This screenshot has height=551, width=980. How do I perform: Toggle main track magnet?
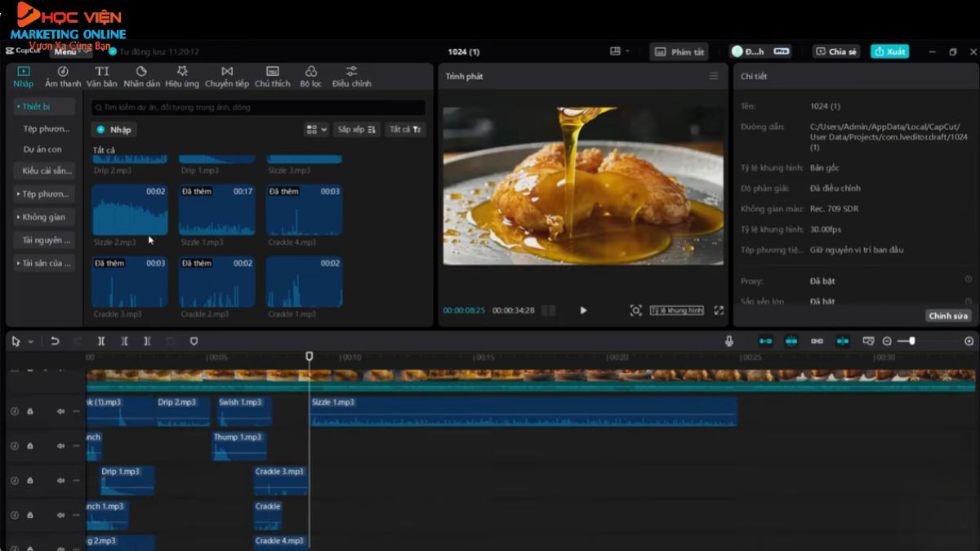pos(765,341)
